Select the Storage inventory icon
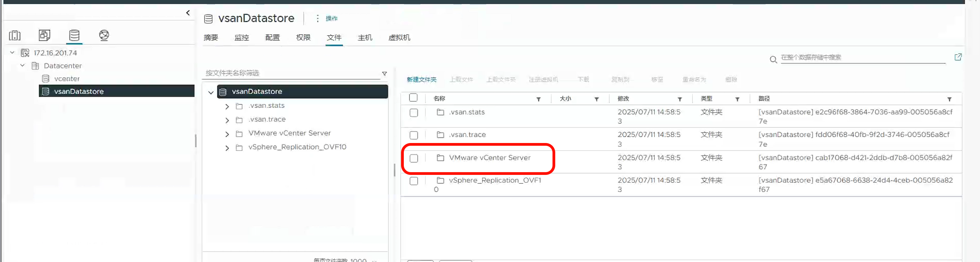Screen dimensions: 980x262 [x=74, y=35]
